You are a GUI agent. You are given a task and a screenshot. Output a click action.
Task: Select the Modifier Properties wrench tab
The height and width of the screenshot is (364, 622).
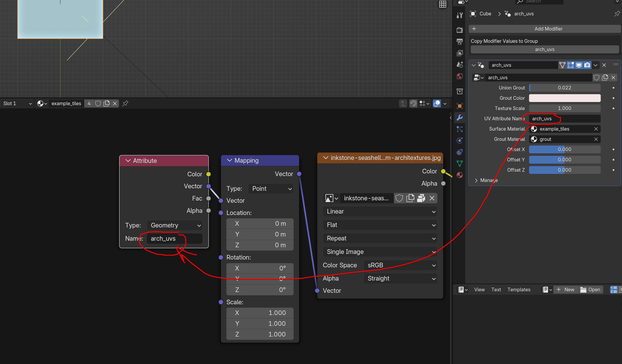tap(460, 118)
